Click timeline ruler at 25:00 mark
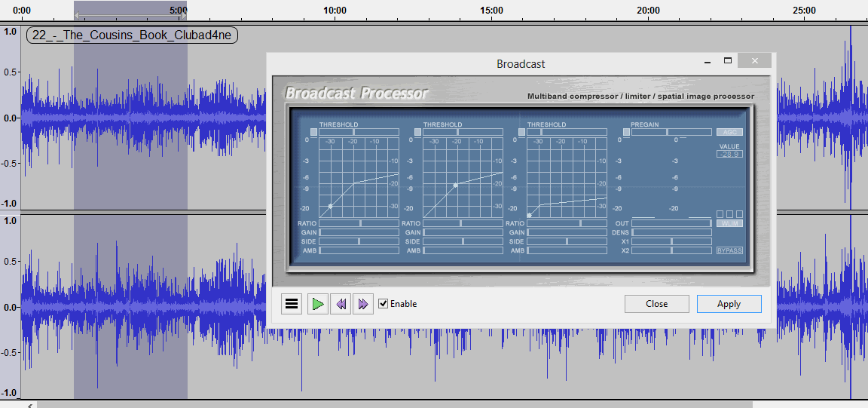Image resolution: width=868 pixels, height=408 pixels. [805, 10]
